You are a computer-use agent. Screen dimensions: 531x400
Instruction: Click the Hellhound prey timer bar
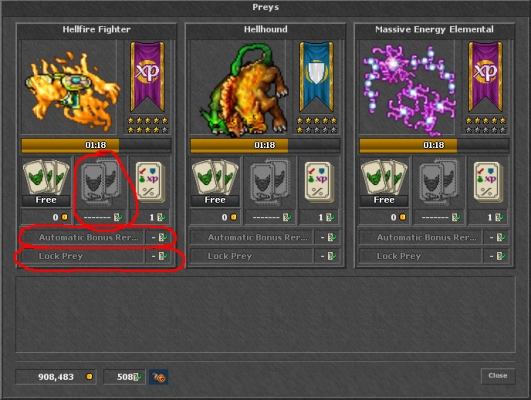(265, 145)
